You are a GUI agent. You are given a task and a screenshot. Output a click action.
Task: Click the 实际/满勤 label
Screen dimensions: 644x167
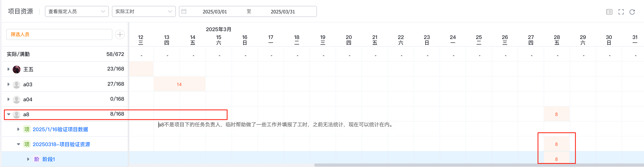(18, 54)
